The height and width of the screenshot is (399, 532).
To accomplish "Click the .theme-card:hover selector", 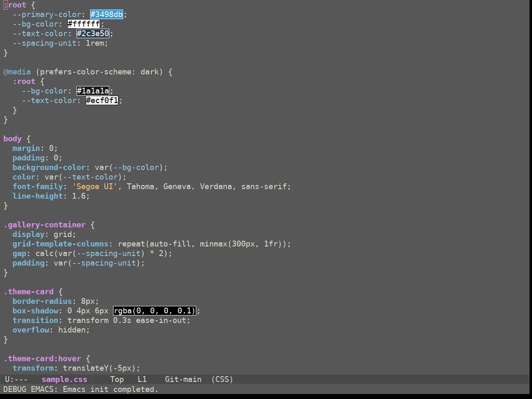I will click(x=42, y=359).
